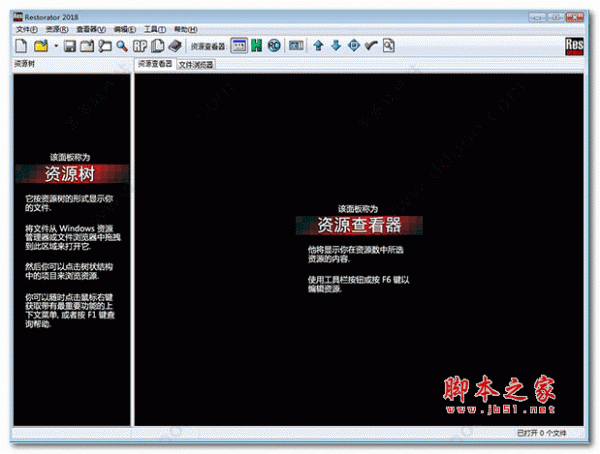Close the Restorator 2018 window
This screenshot has width=600, height=454.
[x=575, y=17]
